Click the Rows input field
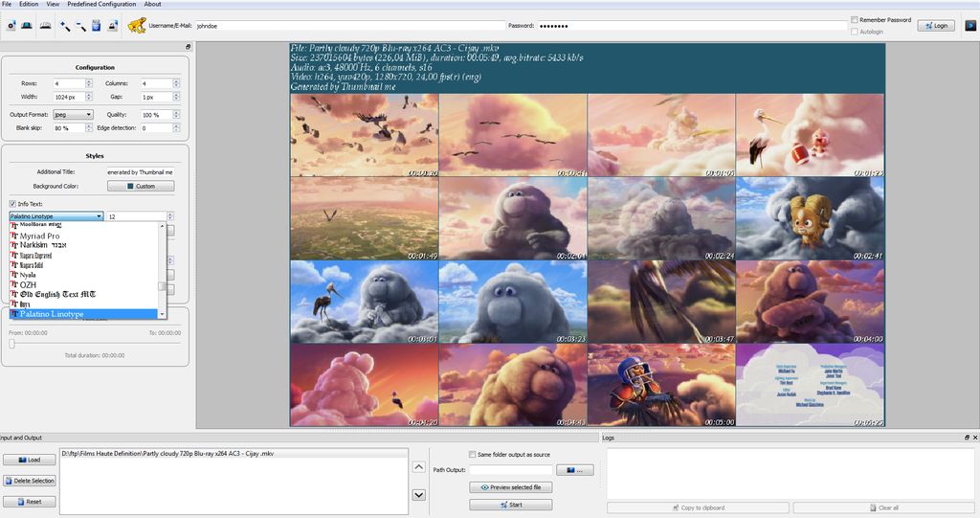Viewport: 980px width, 518px height. [69, 83]
